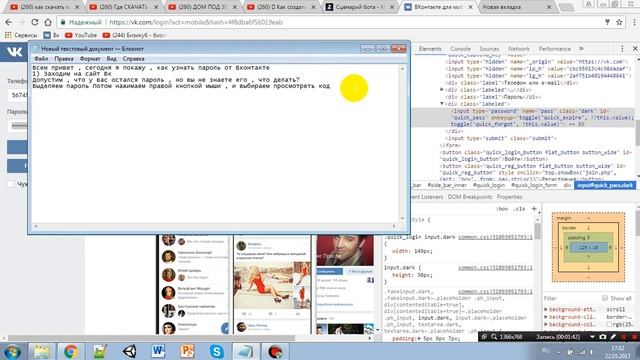Expand the background-cli computed property
This screenshot has height=360, width=640.
point(546,317)
